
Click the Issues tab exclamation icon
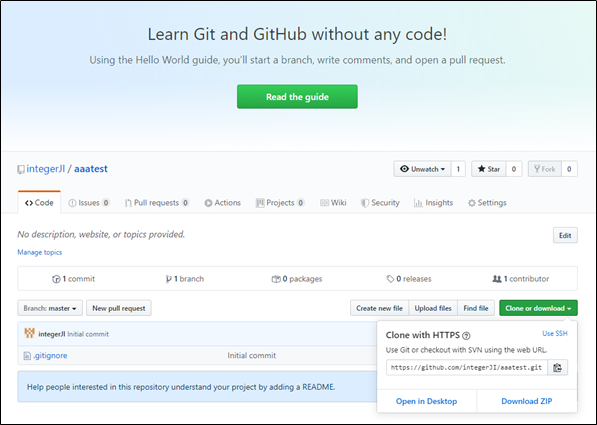coord(72,203)
